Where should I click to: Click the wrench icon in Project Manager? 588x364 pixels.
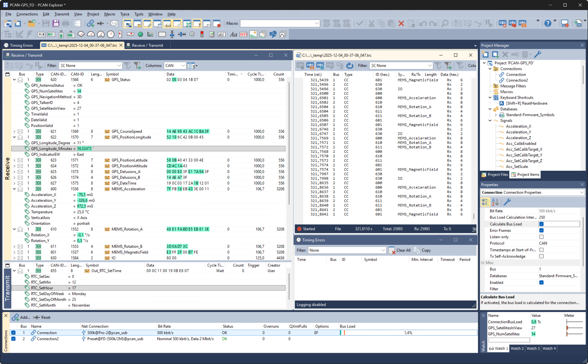537,54
